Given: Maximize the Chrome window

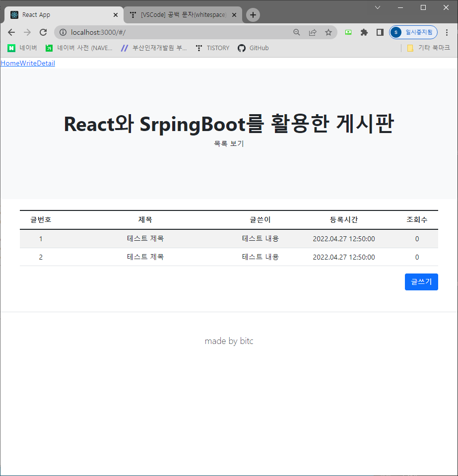Looking at the screenshot, I should 423,7.
